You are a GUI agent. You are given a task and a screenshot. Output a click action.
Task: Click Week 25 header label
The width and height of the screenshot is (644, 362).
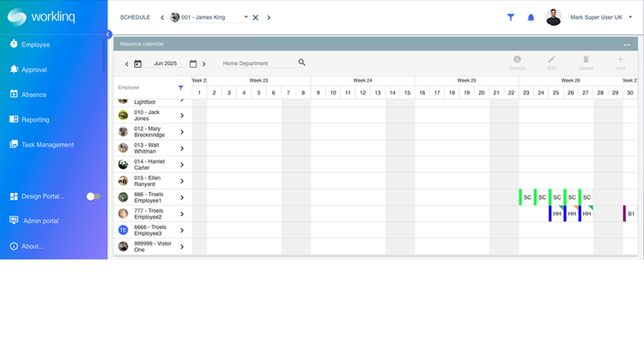pyautogui.click(x=466, y=81)
